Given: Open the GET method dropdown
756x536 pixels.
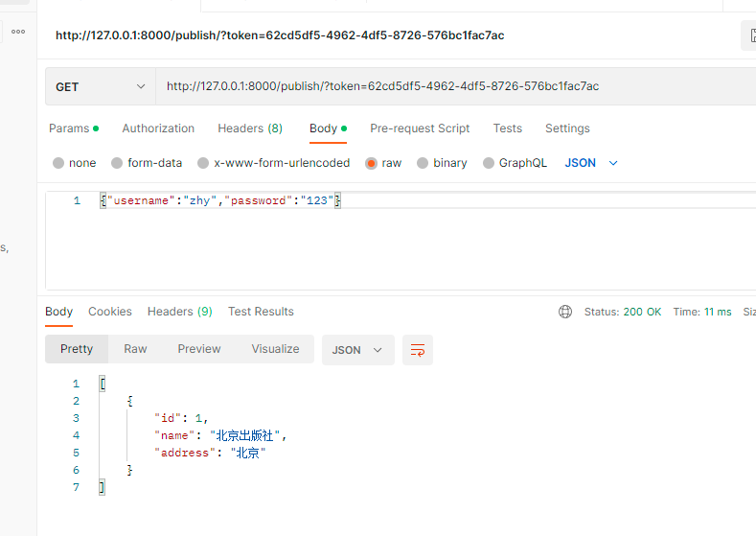Looking at the screenshot, I should tap(100, 86).
